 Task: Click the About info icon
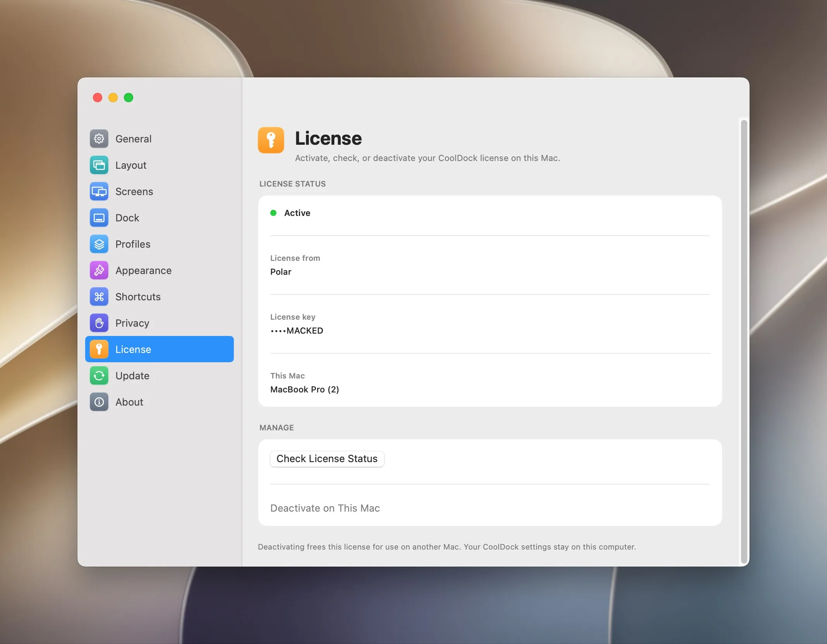[x=99, y=402]
